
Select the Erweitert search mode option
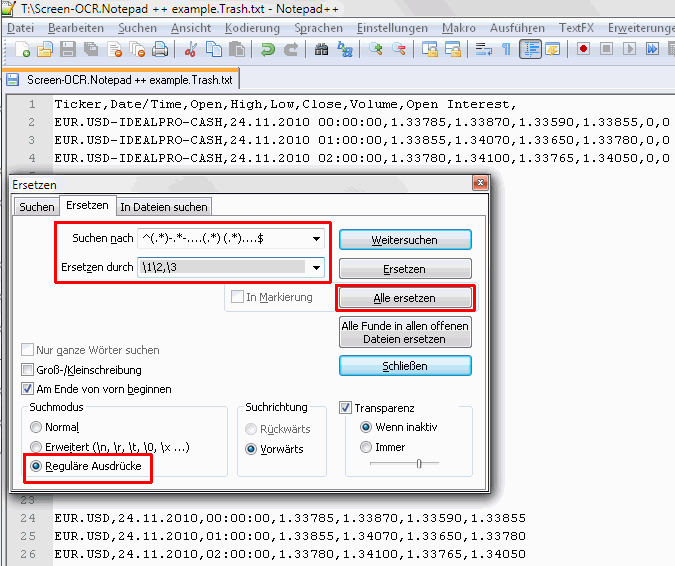37,447
